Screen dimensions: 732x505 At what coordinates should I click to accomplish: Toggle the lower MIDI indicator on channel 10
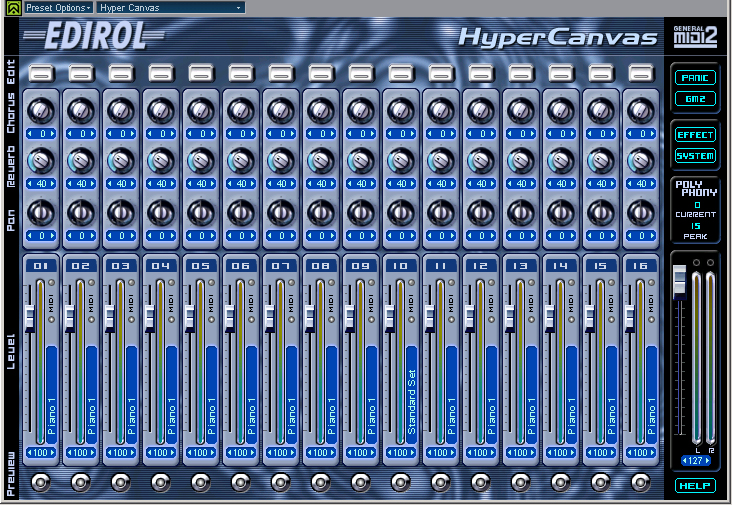[411, 320]
